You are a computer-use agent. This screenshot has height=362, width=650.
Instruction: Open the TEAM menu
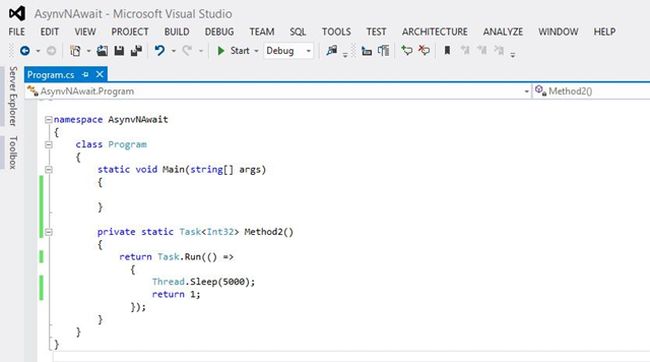[262, 32]
